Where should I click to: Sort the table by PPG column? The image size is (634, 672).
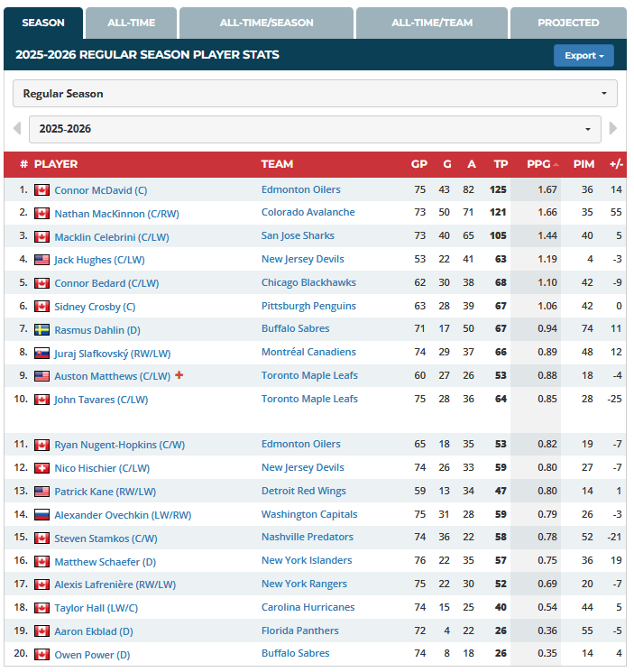click(x=539, y=164)
